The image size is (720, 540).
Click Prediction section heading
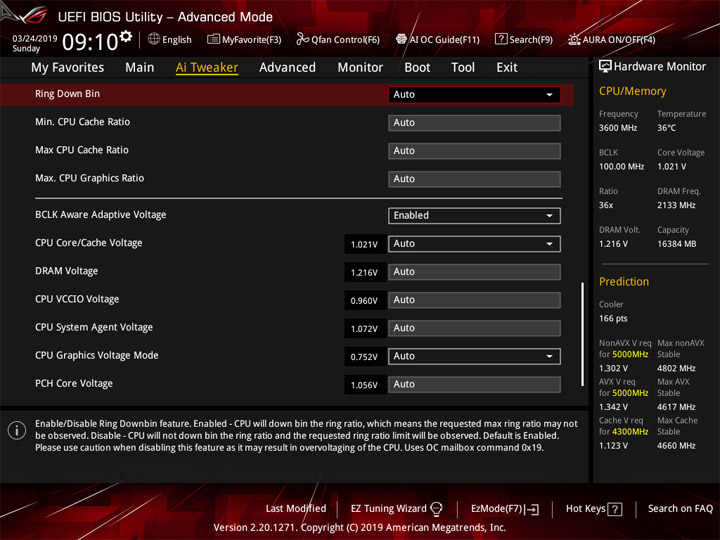(x=624, y=281)
